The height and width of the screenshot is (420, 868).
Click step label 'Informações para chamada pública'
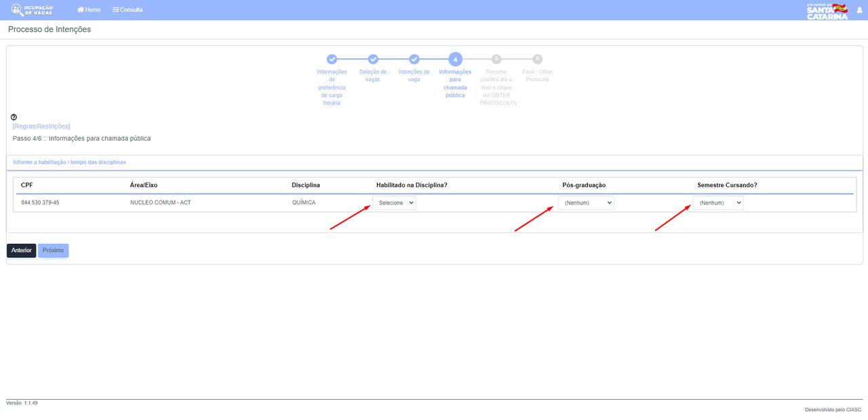(x=455, y=83)
